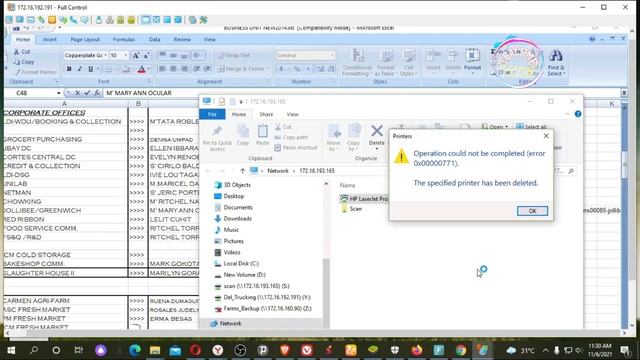Screen dimensions: 640x360
Task: Close the Printers error dialog with X
Action: pos(546,136)
